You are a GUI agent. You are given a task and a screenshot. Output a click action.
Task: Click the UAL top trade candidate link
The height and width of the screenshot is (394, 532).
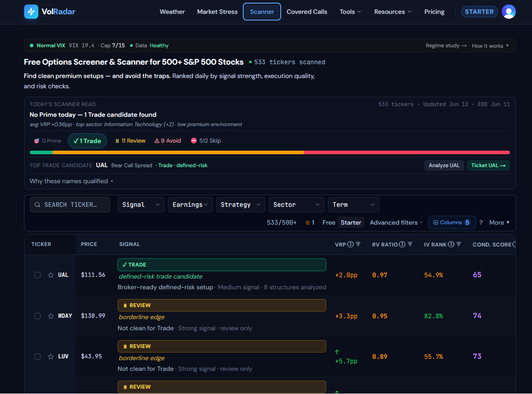(102, 165)
